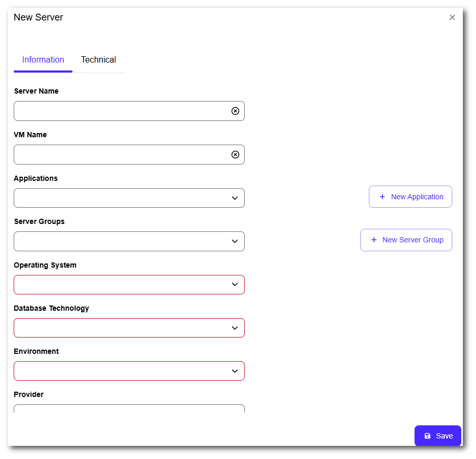This screenshot has height=459, width=476.
Task: Click the floppy disk save icon
Action: (427, 436)
